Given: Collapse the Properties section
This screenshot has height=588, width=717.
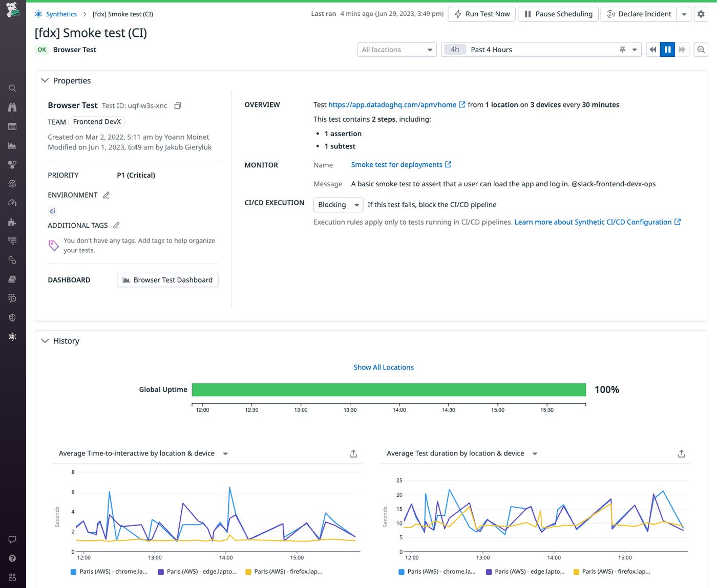Looking at the screenshot, I should 46,80.
